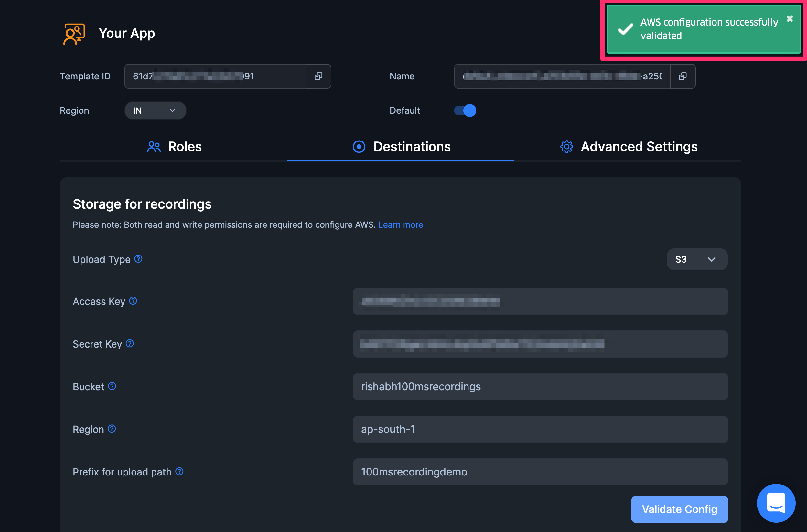The width and height of the screenshot is (807, 532).
Task: Show Secret Key help tooltip icon
Action: (130, 343)
